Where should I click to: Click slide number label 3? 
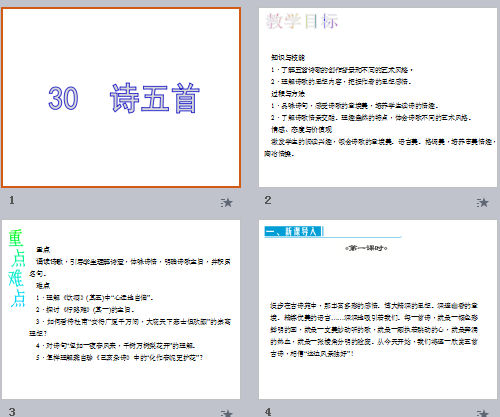click(12, 412)
